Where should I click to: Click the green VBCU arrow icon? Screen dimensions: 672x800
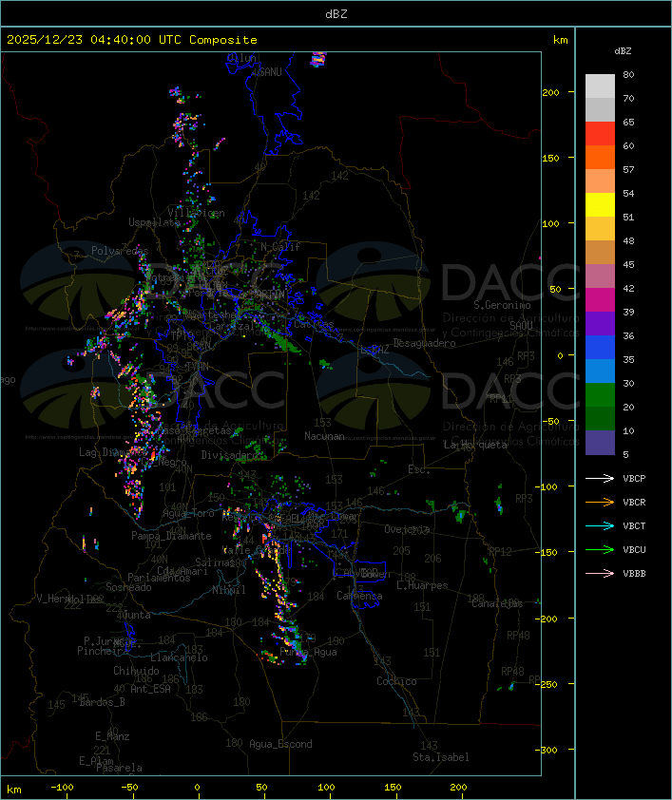click(600, 549)
